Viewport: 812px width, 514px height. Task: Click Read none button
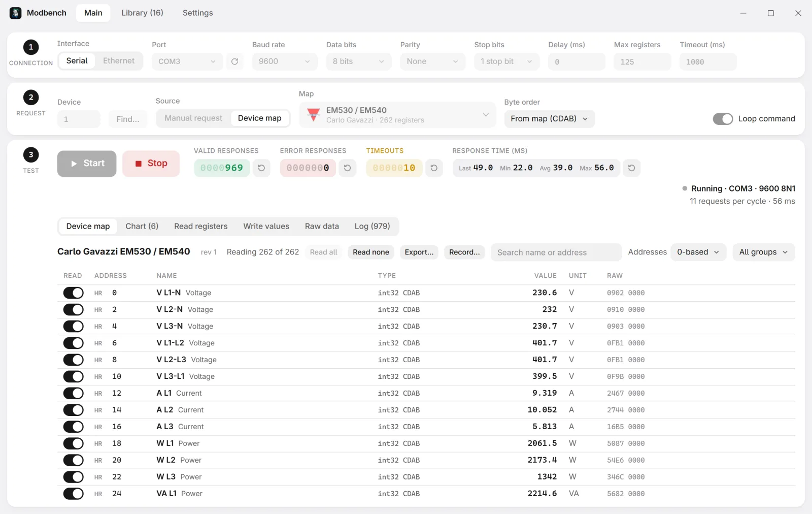[x=371, y=252]
